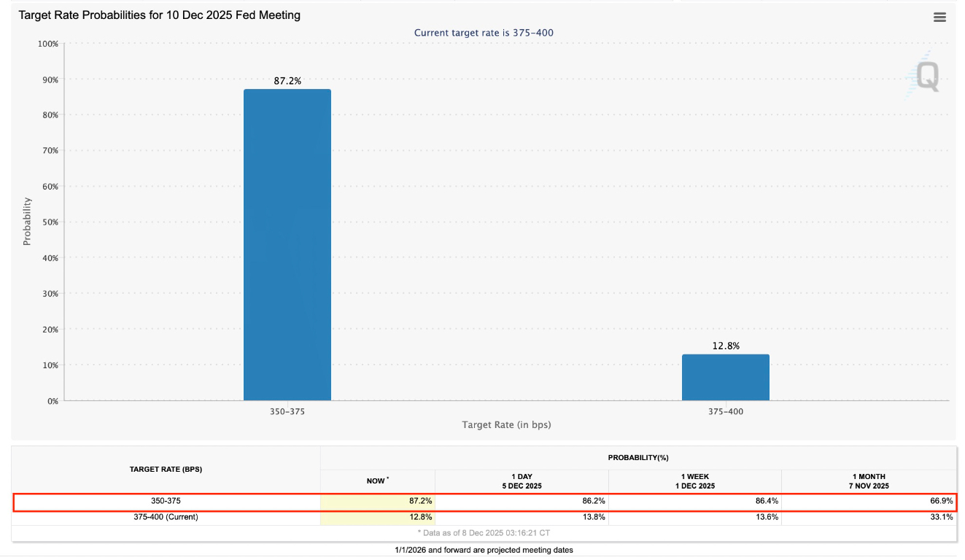The width and height of the screenshot is (965, 560).
Task: Open the chart hamburger menu
Action: pos(939,16)
